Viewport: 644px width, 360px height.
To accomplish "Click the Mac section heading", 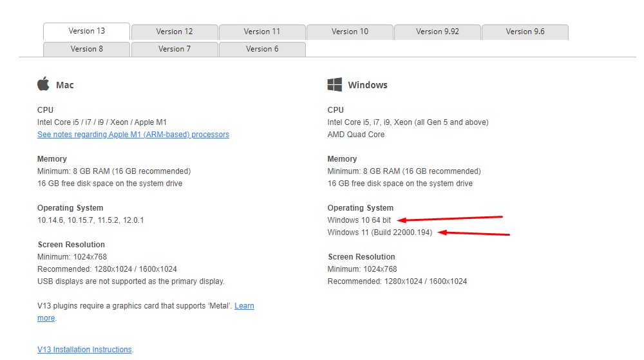I will click(64, 85).
